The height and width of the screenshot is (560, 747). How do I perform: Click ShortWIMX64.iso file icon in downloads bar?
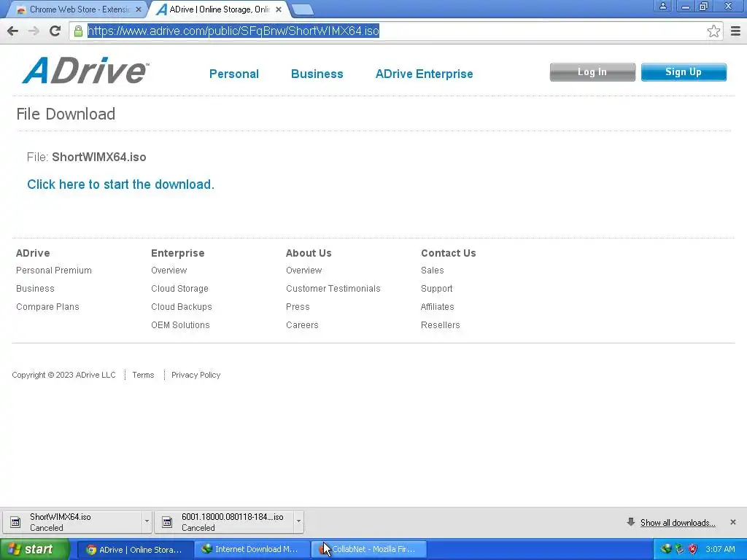[x=15, y=522]
